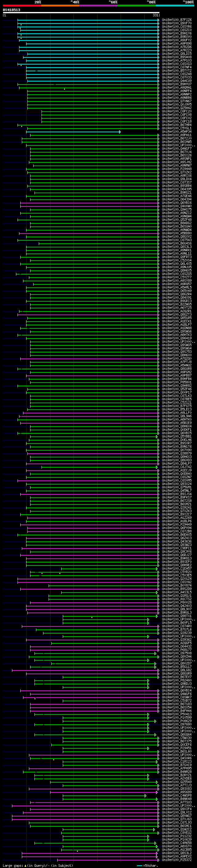Image resolution: width=197 pixels, height=868 pixels.
Task: Click the UniRef100_B6THR4 label
Action: point(176,125)
